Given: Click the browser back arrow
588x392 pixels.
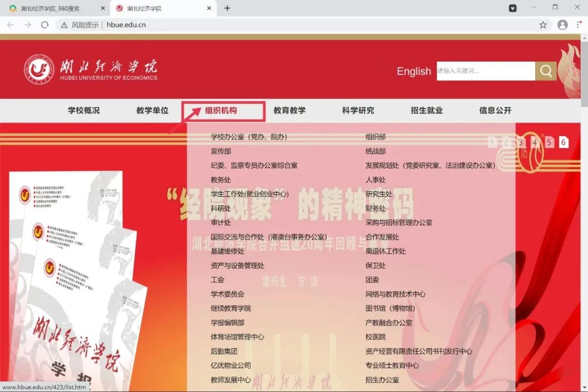Looking at the screenshot, I should [x=10, y=24].
